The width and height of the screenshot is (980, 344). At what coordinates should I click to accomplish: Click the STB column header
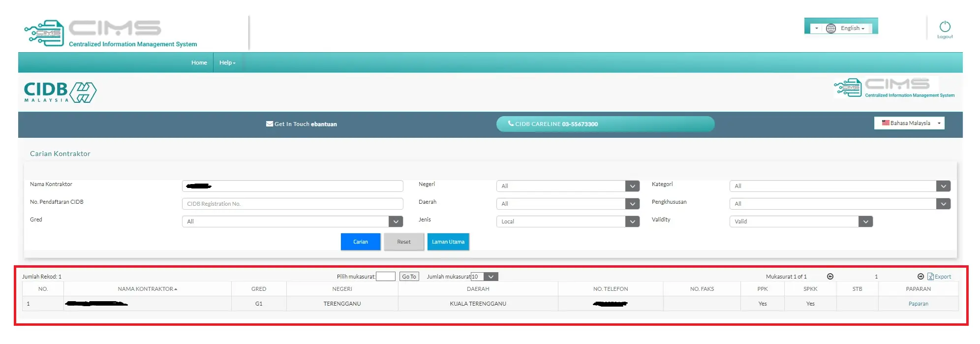click(857, 289)
